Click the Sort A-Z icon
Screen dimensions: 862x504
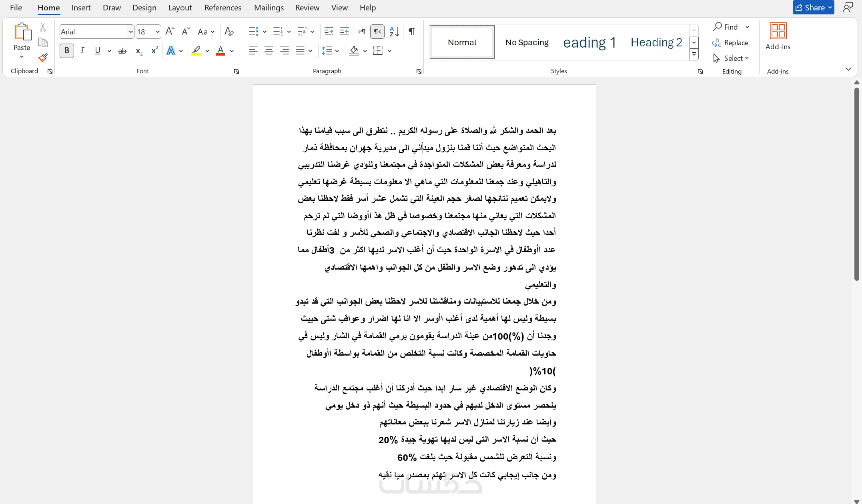394,32
